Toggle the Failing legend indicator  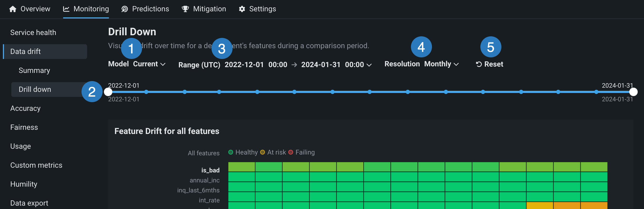tap(291, 152)
